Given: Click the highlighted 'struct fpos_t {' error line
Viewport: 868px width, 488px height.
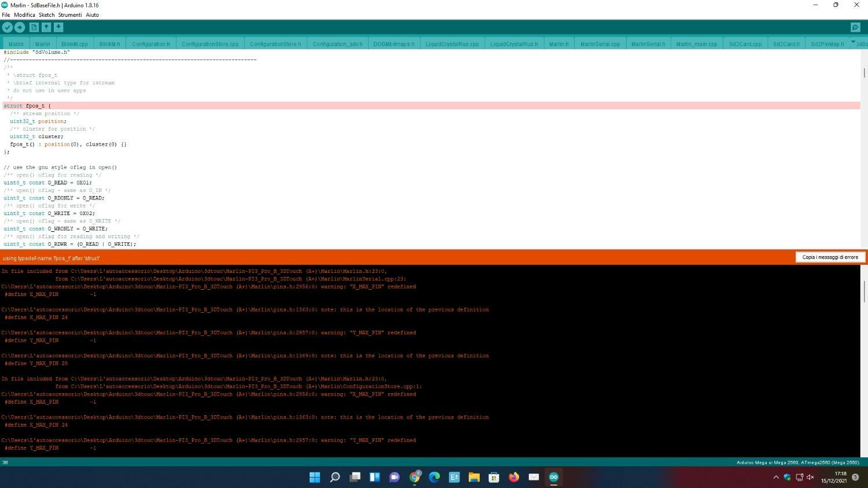Looking at the screenshot, I should [x=431, y=106].
